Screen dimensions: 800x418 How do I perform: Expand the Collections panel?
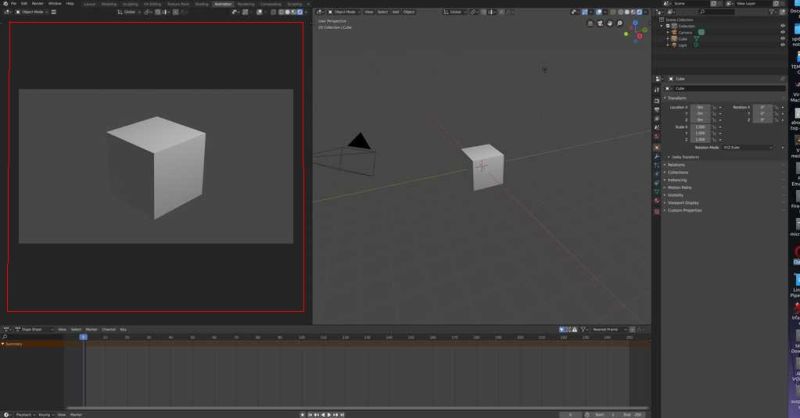pos(677,173)
